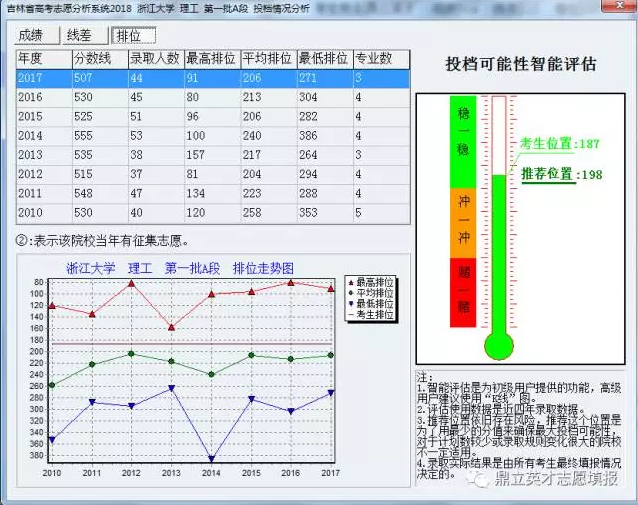Select the 2013 row
Image resolution: width=638 pixels, height=505 pixels.
(x=213, y=155)
